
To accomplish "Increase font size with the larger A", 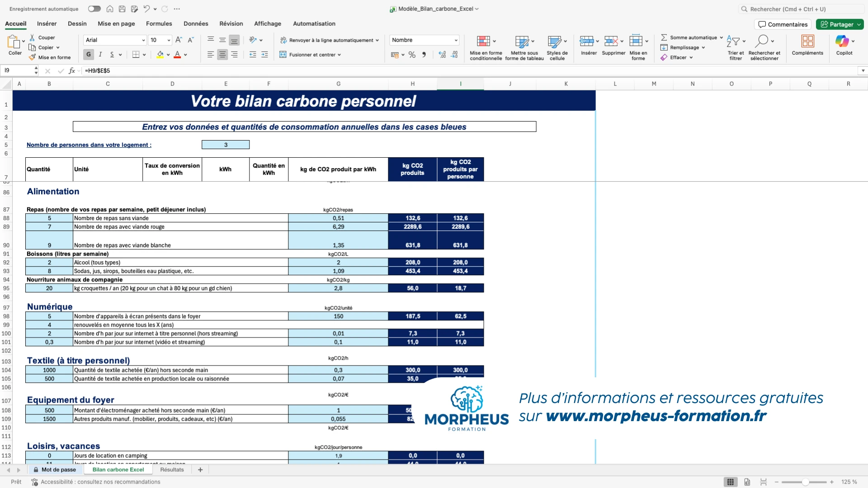I will 179,40.
